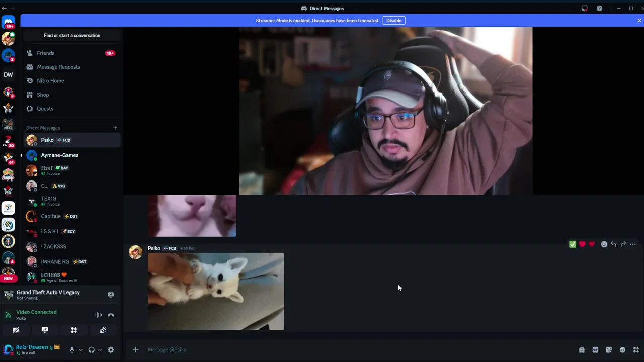Start an Activity from the call controls
644x362 pixels.
(x=74, y=330)
